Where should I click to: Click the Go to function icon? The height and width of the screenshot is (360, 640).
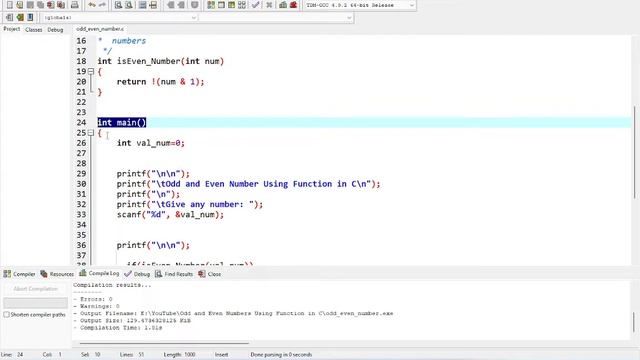142,5
